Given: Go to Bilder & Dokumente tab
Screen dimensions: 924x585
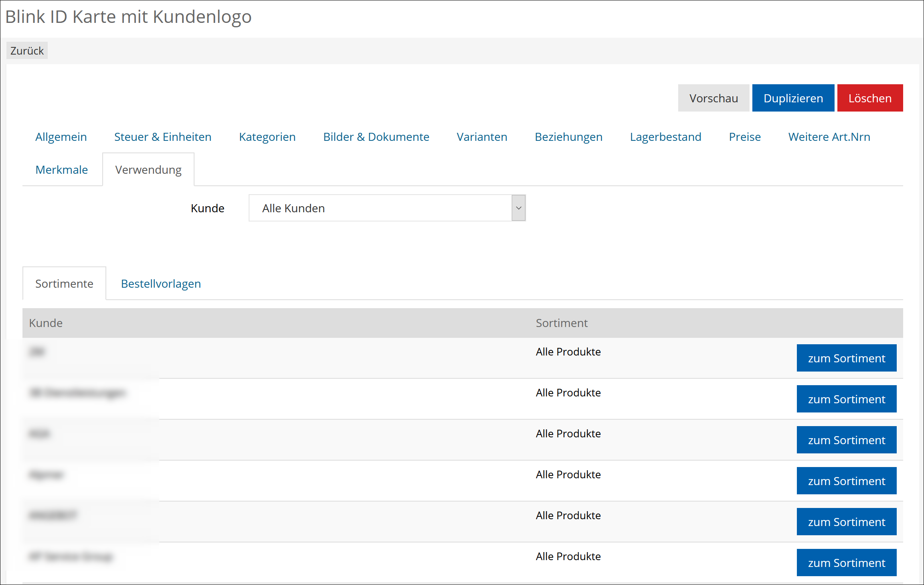Looking at the screenshot, I should 376,137.
